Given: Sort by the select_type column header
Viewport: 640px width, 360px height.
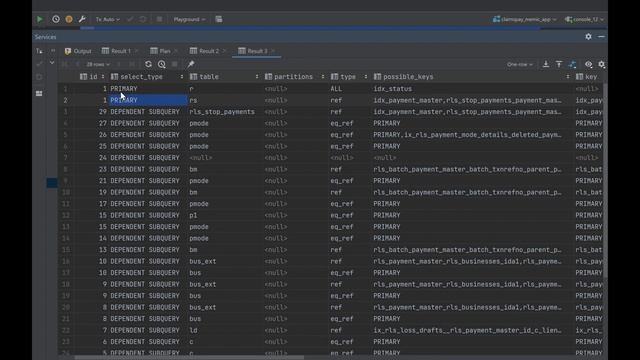Looking at the screenshot, I should pos(147,77).
